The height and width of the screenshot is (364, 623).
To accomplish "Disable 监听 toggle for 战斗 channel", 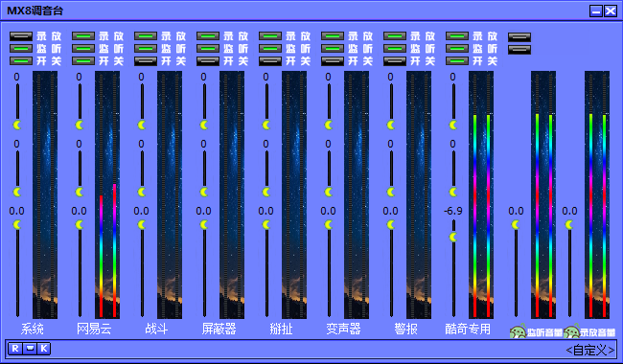I will [146, 49].
